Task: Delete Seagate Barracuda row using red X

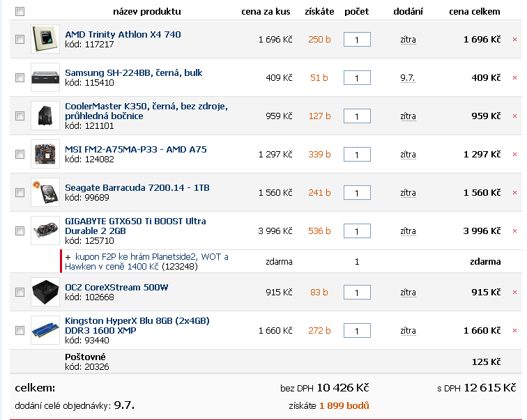Action: pyautogui.click(x=514, y=193)
